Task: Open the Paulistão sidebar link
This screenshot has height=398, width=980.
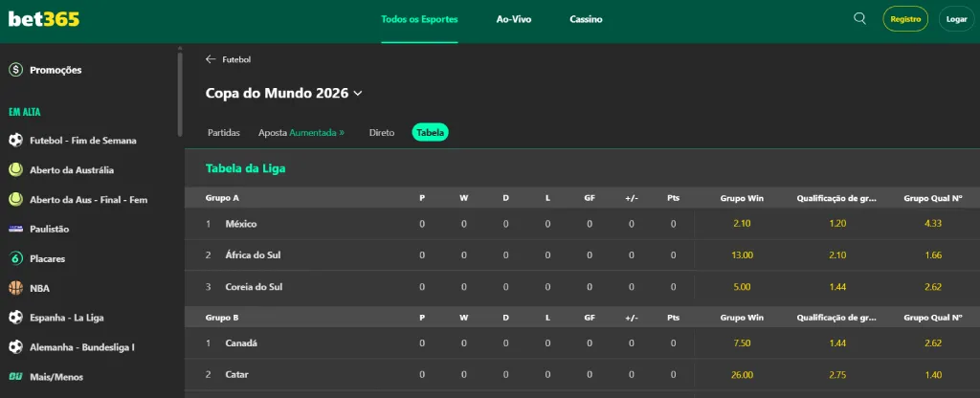Action: 50,230
